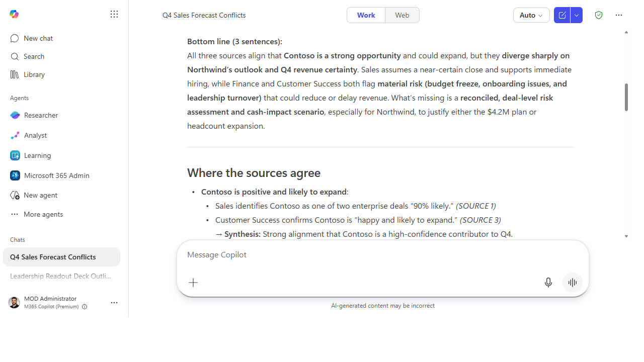Open the Researcher agent
The height and width of the screenshot is (362, 644).
(64, 115)
